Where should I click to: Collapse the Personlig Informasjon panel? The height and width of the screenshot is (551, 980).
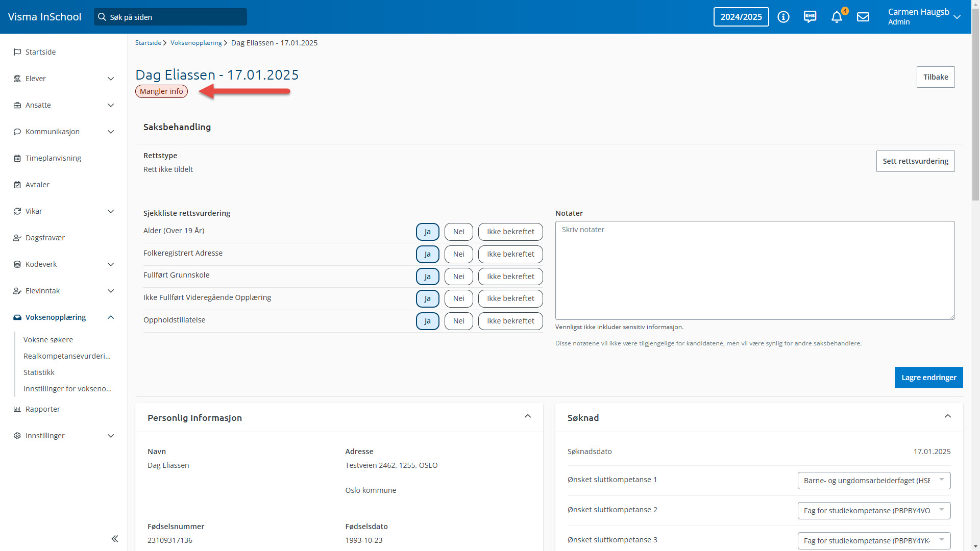point(528,417)
